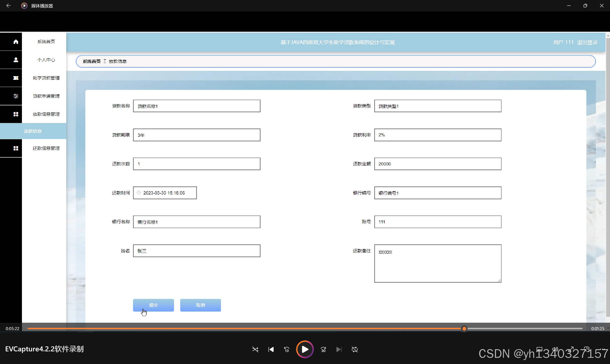Screen dimensions: 610x364
Task: Open the volume control
Action: click(x=555, y=349)
